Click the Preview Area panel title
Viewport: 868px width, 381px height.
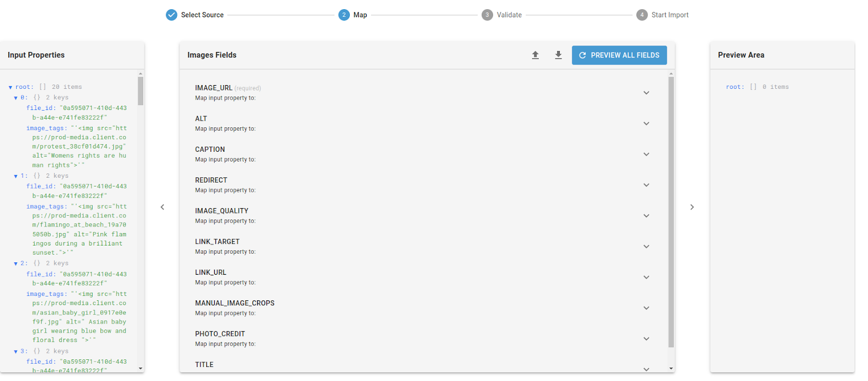click(x=741, y=55)
